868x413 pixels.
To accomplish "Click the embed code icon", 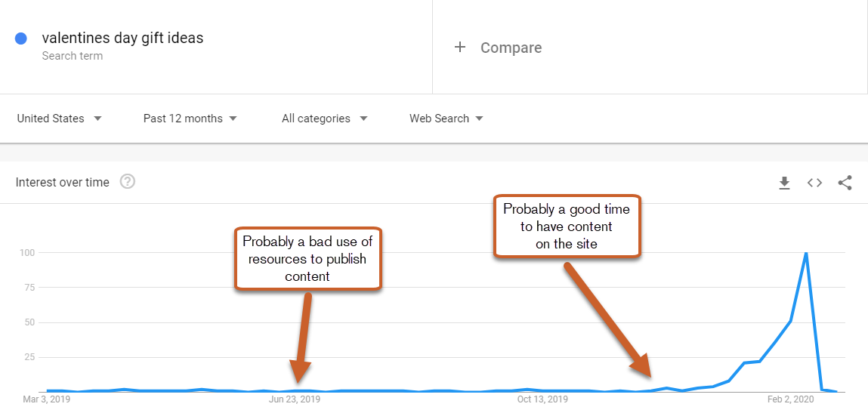I will pos(814,183).
